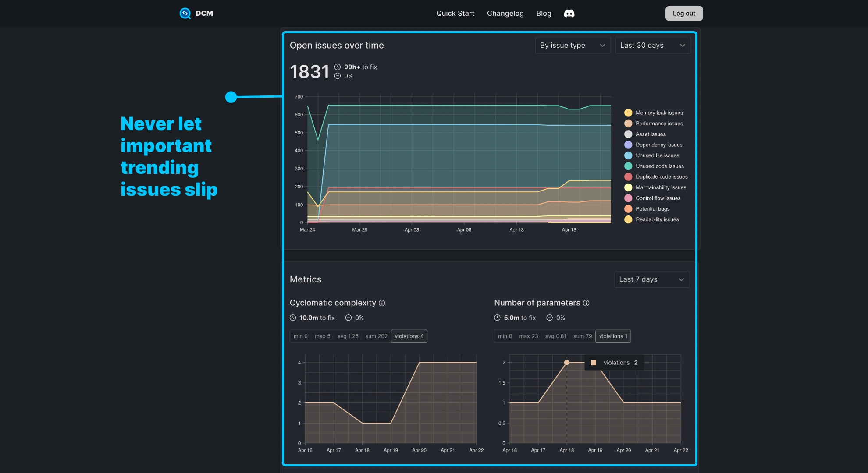Screen dimensions: 868x473
Task: Go to the Changelog page
Action: (x=505, y=14)
